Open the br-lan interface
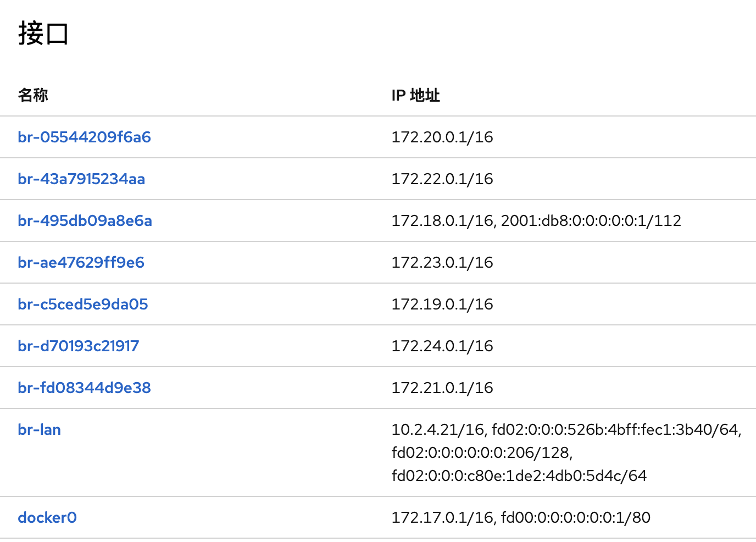Screen dimensions: 756x542 click(39, 429)
